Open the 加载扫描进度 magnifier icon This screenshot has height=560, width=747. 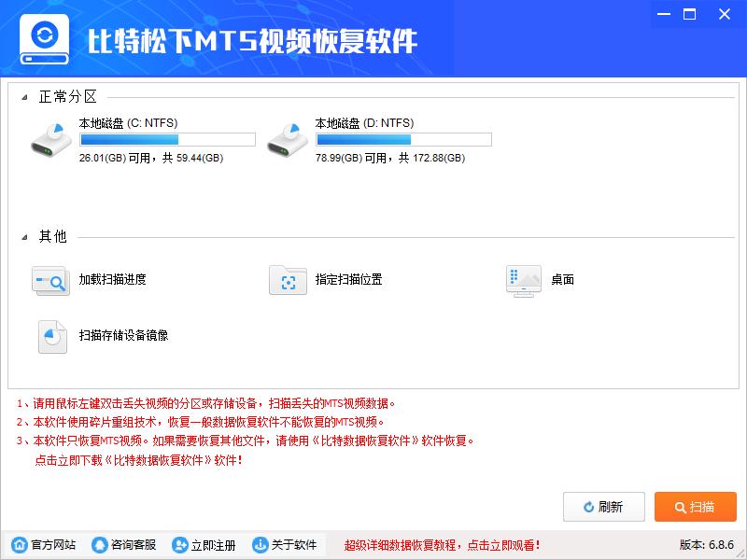pos(51,281)
